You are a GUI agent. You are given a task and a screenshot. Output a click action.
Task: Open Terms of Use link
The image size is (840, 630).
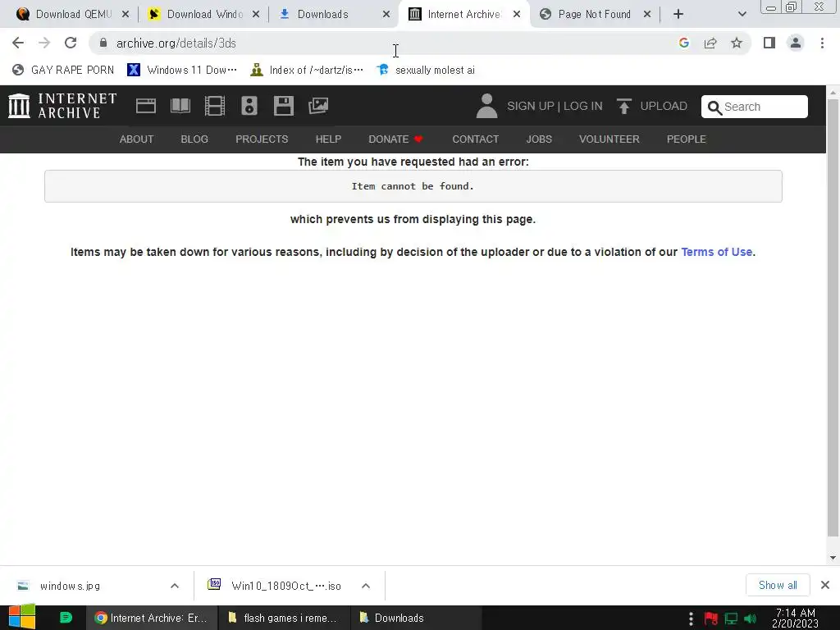[716, 252]
